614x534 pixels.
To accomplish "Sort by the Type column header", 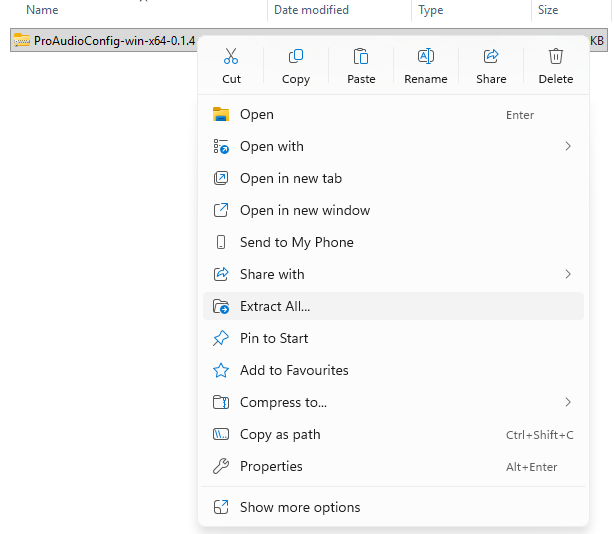I will [431, 10].
